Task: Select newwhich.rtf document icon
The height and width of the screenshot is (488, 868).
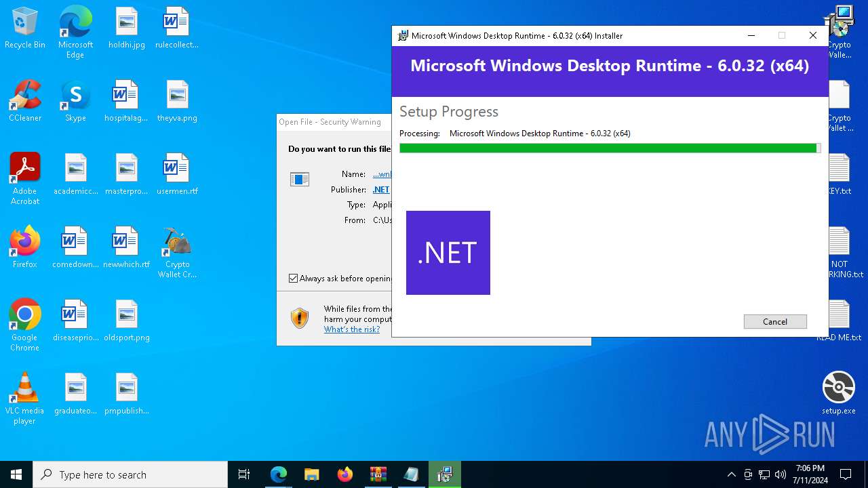Action: 126,248
